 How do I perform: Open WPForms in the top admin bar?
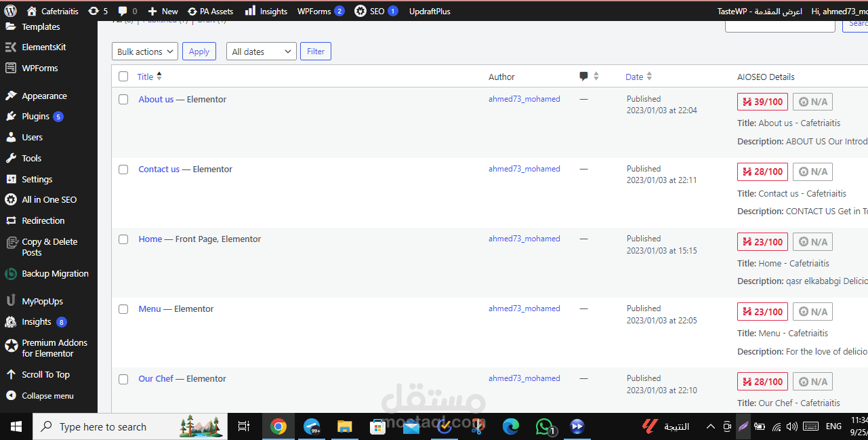[x=321, y=11]
